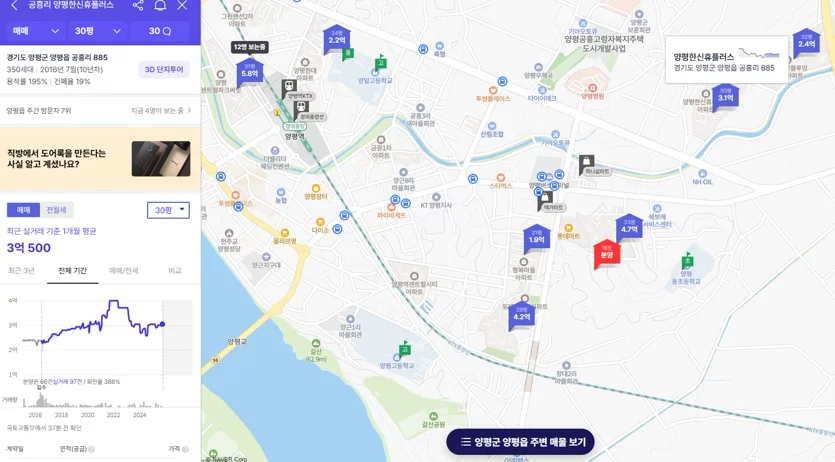Expand the 30평 chart size selector

pos(168,210)
